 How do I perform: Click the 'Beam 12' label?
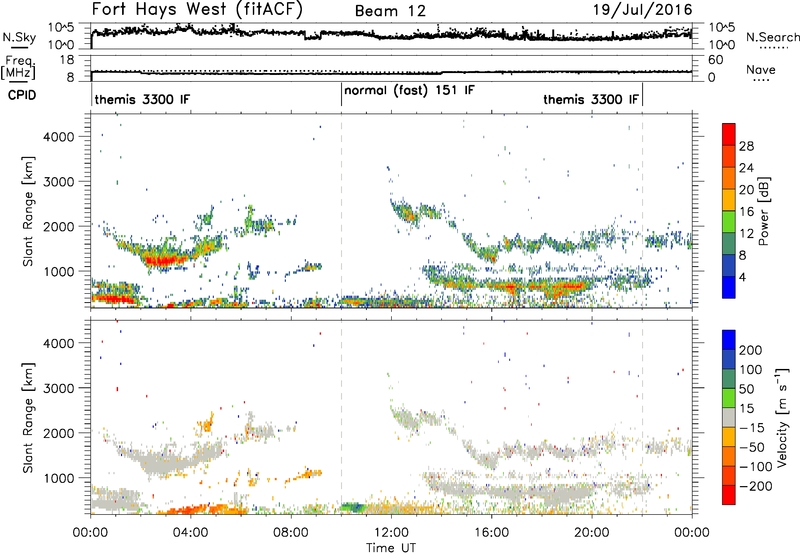390,11
